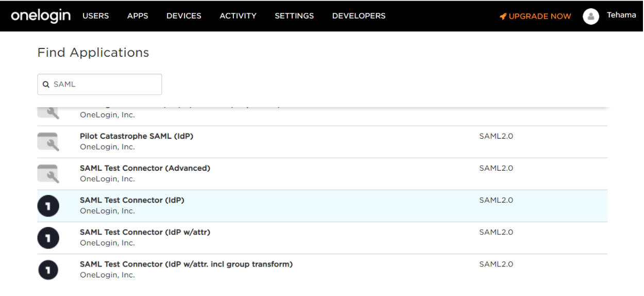Open the USERS menu
Screen dimensions: 644x296
click(x=95, y=16)
